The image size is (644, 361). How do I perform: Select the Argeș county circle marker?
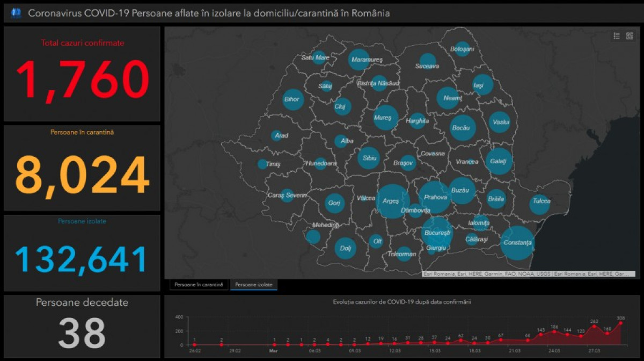[x=392, y=201]
